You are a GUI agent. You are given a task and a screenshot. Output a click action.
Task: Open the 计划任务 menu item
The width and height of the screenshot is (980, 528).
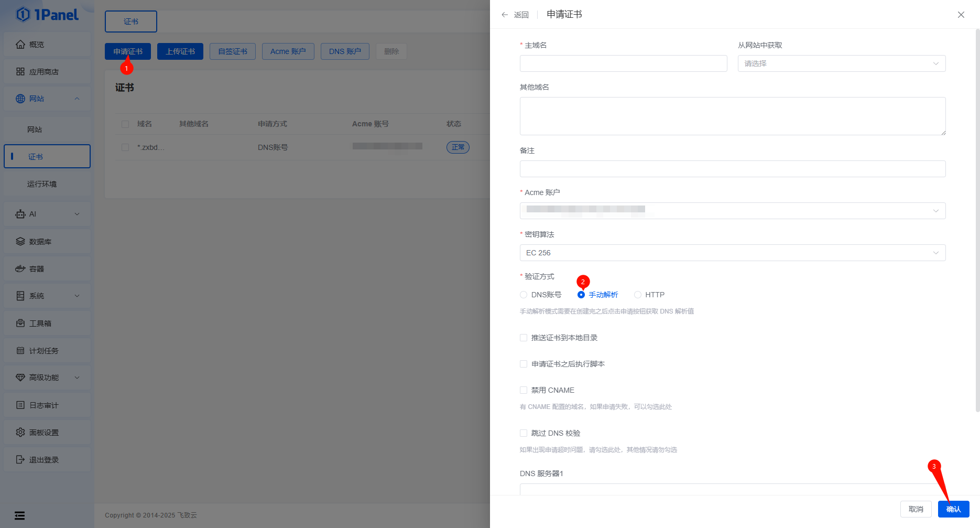pos(44,351)
